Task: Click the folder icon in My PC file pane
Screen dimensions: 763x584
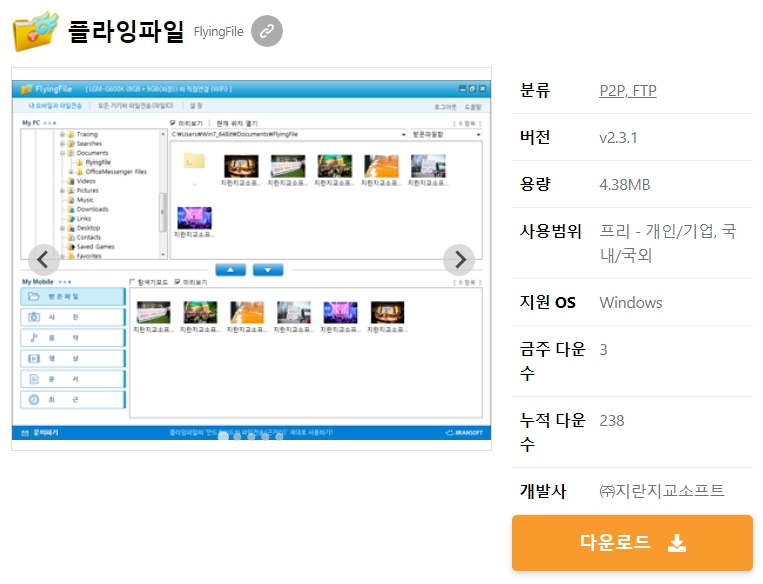Action: tap(194, 161)
